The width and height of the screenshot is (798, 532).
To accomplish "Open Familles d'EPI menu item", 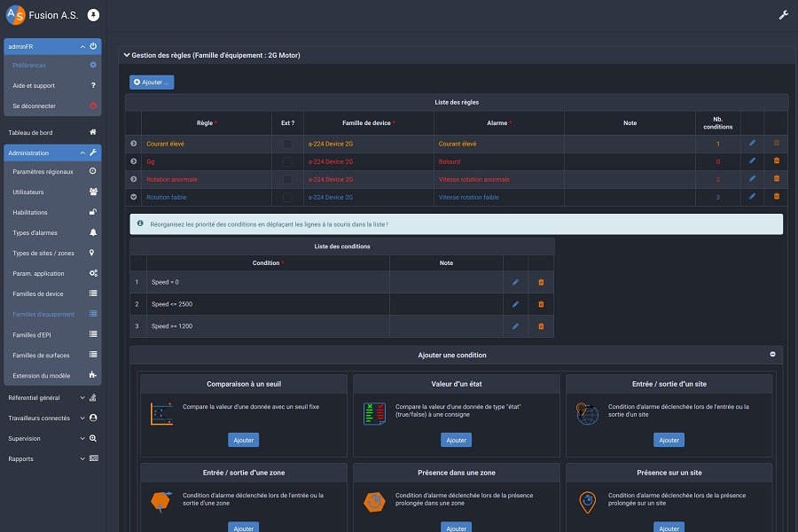I will click(x=52, y=335).
